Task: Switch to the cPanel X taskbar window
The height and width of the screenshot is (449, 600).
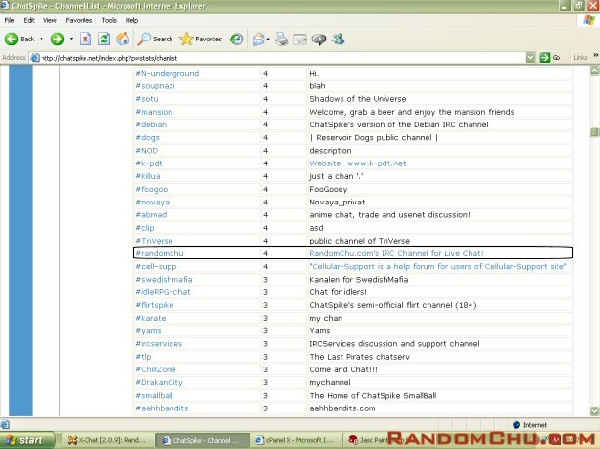Action: (295, 441)
